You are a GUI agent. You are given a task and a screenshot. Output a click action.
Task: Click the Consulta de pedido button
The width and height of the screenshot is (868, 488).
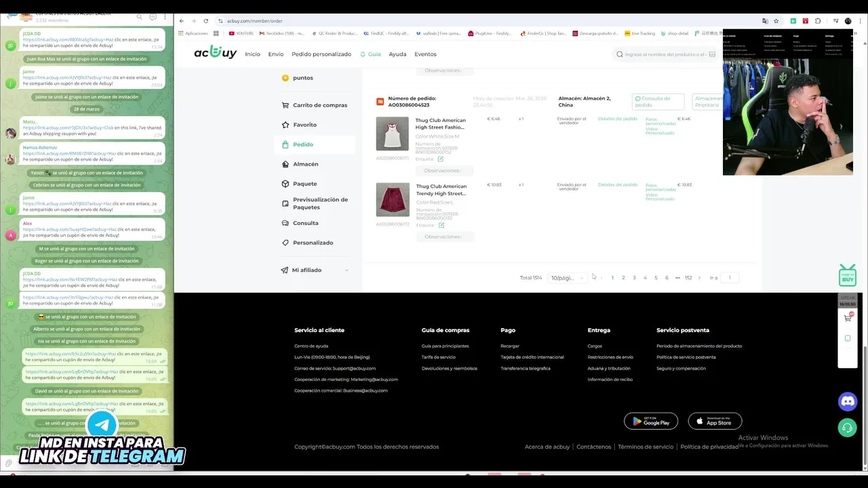(658, 102)
